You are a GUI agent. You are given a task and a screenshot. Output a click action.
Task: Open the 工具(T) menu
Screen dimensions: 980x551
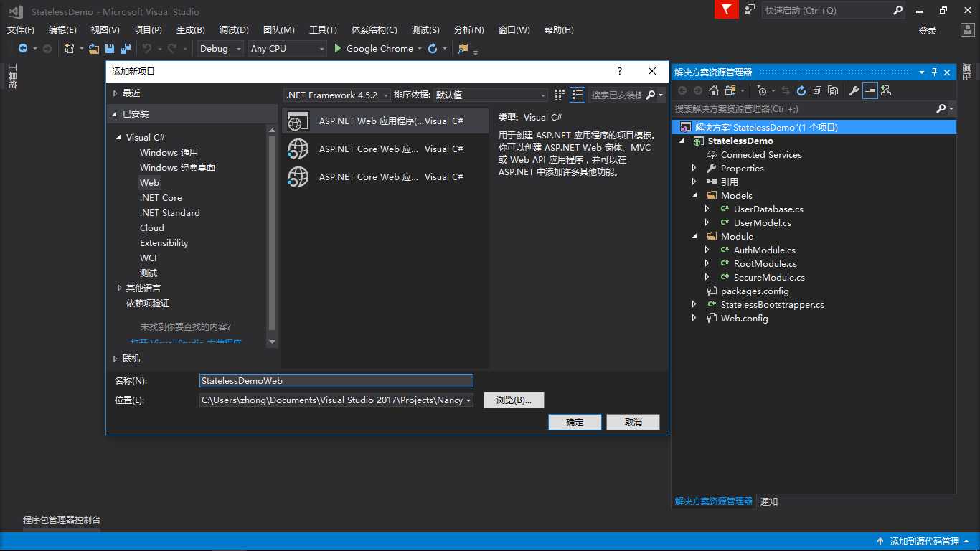click(x=323, y=29)
